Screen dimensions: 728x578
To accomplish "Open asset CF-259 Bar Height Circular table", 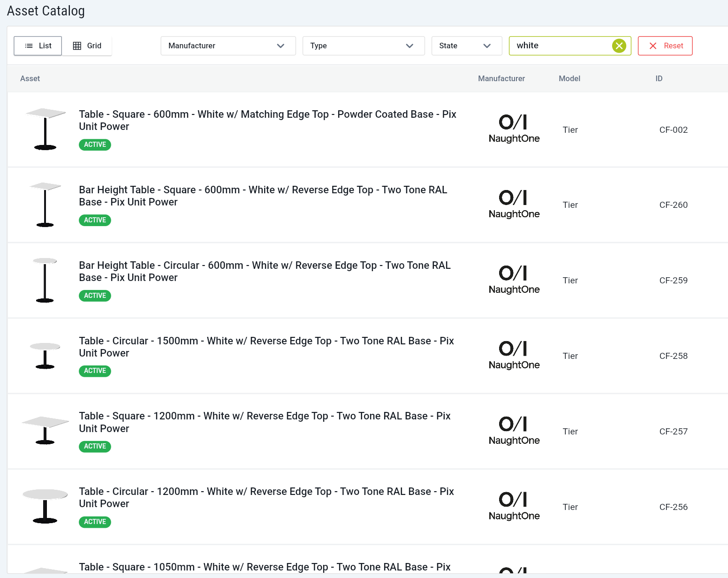I will 265,271.
